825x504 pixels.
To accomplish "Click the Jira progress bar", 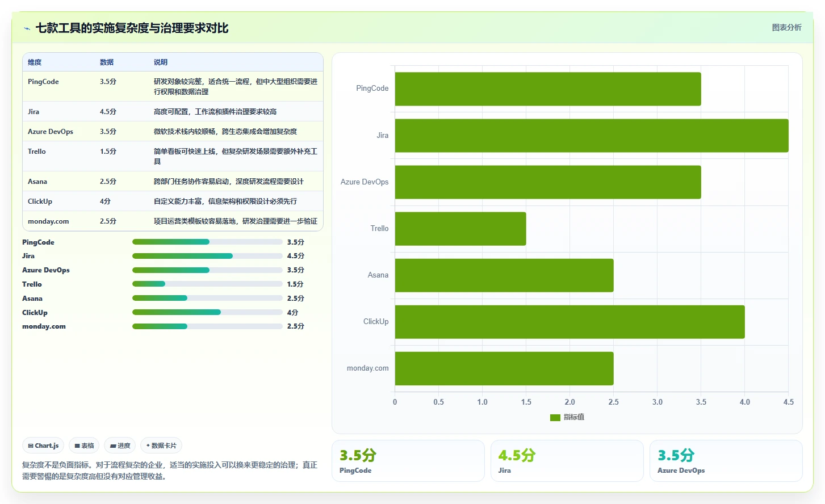I will (x=207, y=256).
